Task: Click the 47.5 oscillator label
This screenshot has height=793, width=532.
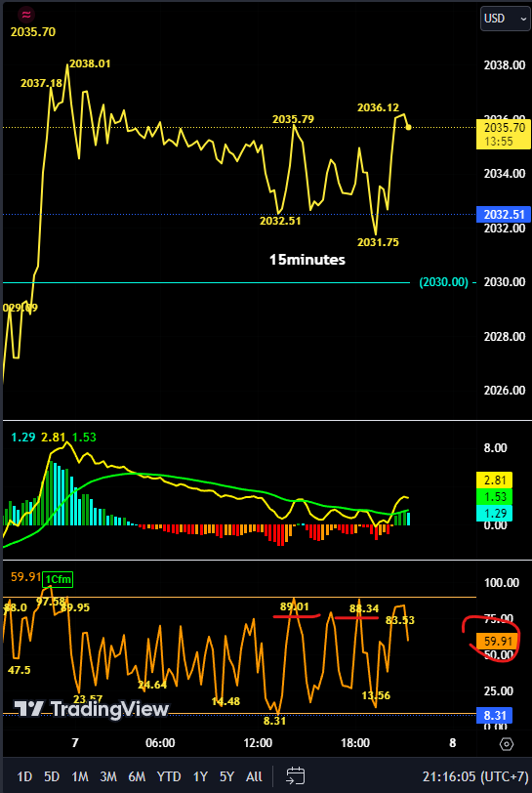Action: tap(20, 670)
